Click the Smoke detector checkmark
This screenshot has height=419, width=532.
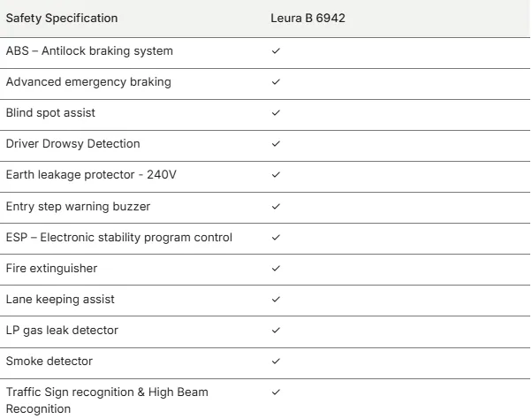[x=276, y=362]
